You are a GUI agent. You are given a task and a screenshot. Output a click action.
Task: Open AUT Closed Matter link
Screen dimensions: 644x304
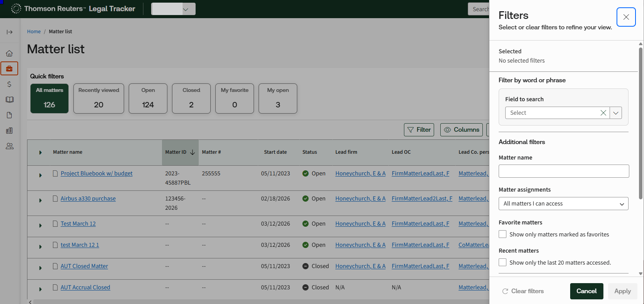tap(84, 266)
